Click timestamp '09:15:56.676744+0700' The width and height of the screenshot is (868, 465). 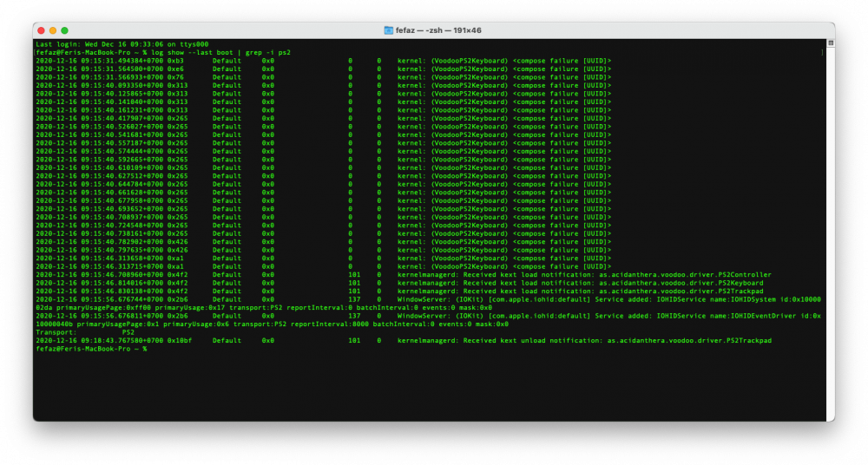pyautogui.click(x=122, y=299)
